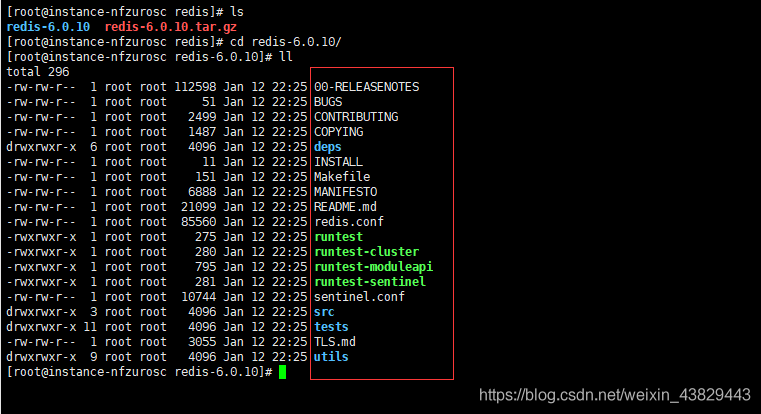Screen dimensions: 761x414
Task: Select permissions string of the runtest-sentinel row
Action: click(x=41, y=282)
